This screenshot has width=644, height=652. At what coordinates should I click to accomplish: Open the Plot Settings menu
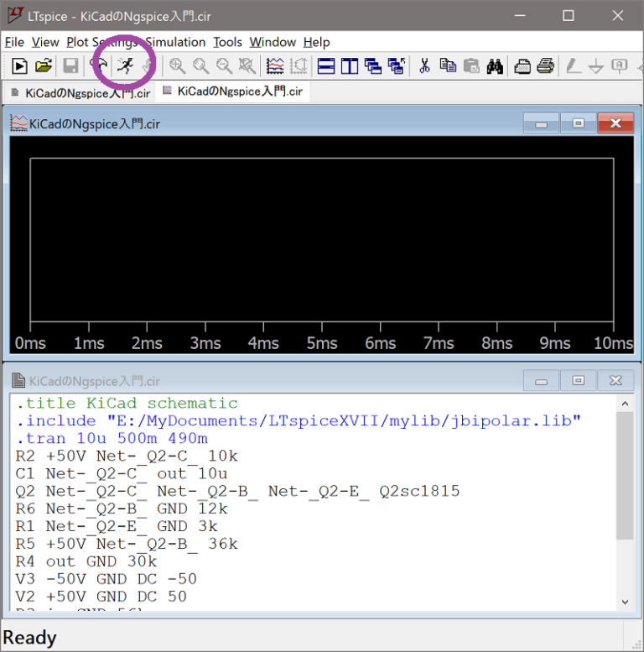pyautogui.click(x=102, y=42)
